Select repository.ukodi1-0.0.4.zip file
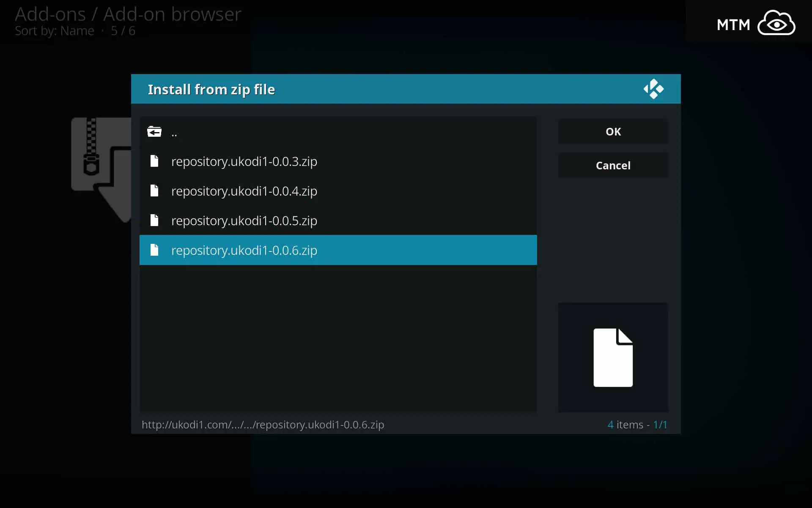Viewport: 812px width, 508px height. click(x=244, y=191)
